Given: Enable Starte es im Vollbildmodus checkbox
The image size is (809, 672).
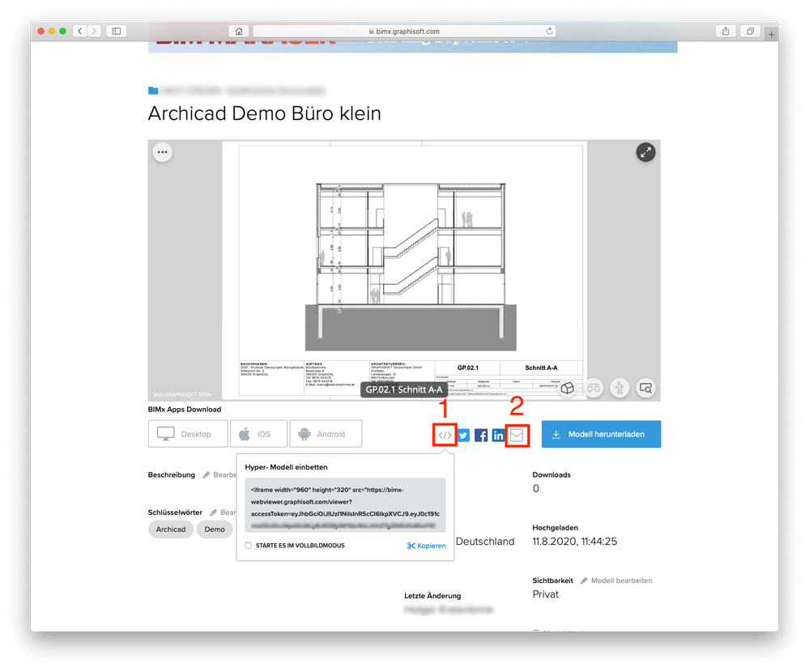Looking at the screenshot, I should tap(248, 546).
